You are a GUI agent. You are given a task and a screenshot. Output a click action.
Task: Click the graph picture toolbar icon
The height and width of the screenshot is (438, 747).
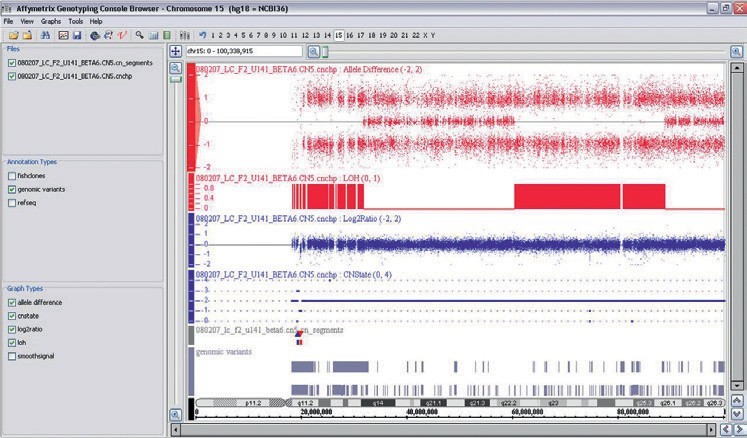[63, 35]
